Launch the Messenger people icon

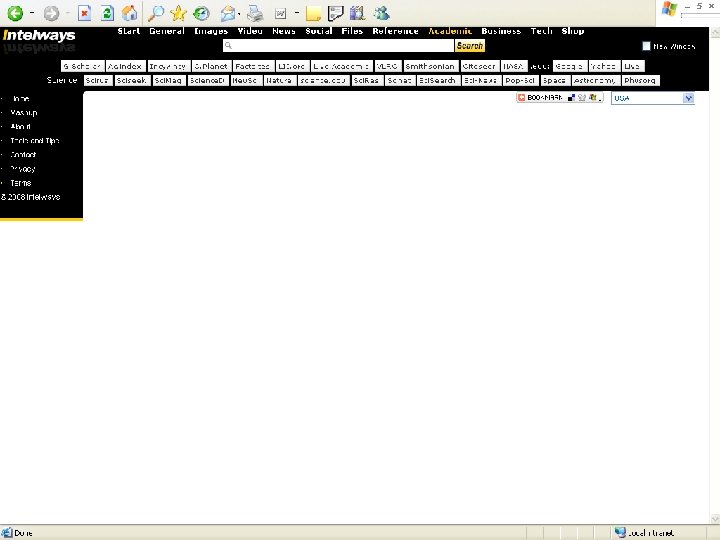tap(381, 13)
